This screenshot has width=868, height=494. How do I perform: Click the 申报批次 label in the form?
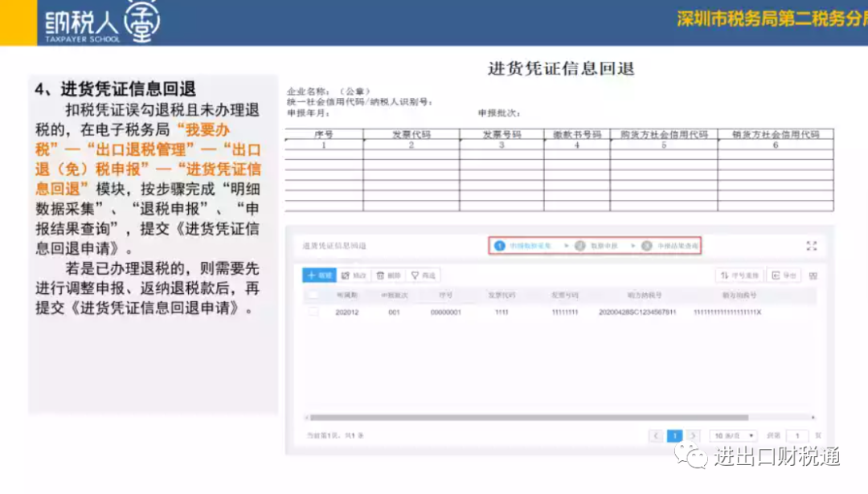click(x=499, y=112)
